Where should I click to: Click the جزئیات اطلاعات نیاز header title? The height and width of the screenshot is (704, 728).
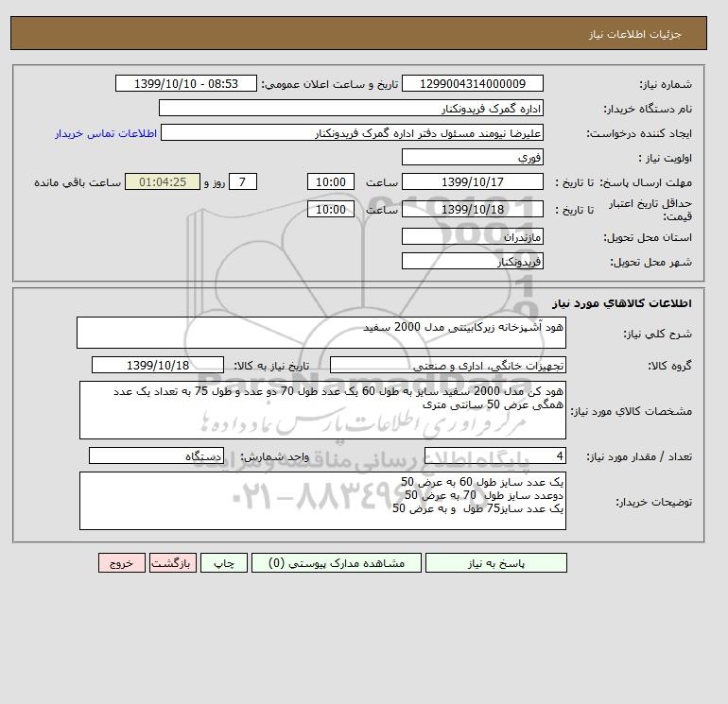[634, 34]
